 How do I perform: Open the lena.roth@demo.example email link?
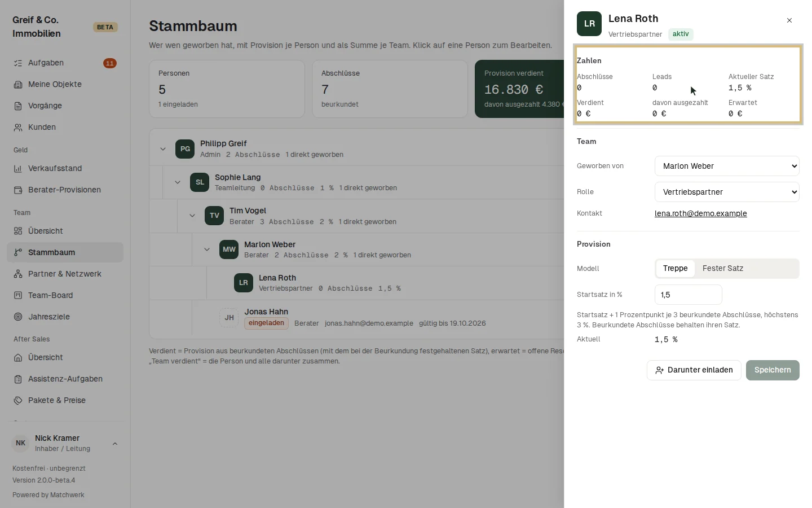[701, 213]
